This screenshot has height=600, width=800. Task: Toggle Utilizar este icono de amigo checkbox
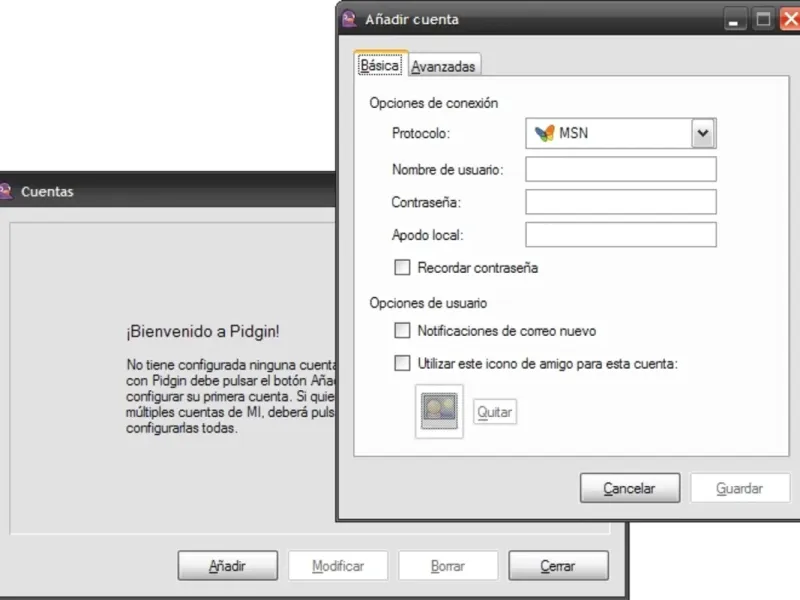pos(402,363)
